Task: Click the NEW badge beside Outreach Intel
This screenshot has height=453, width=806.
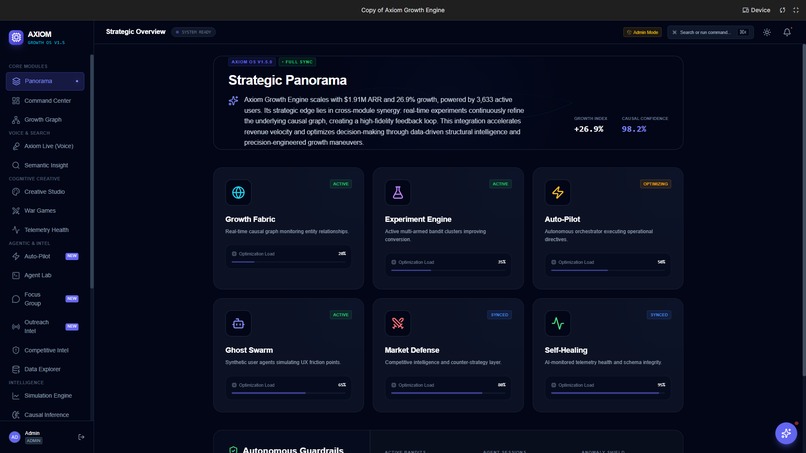Action: pos(72,327)
